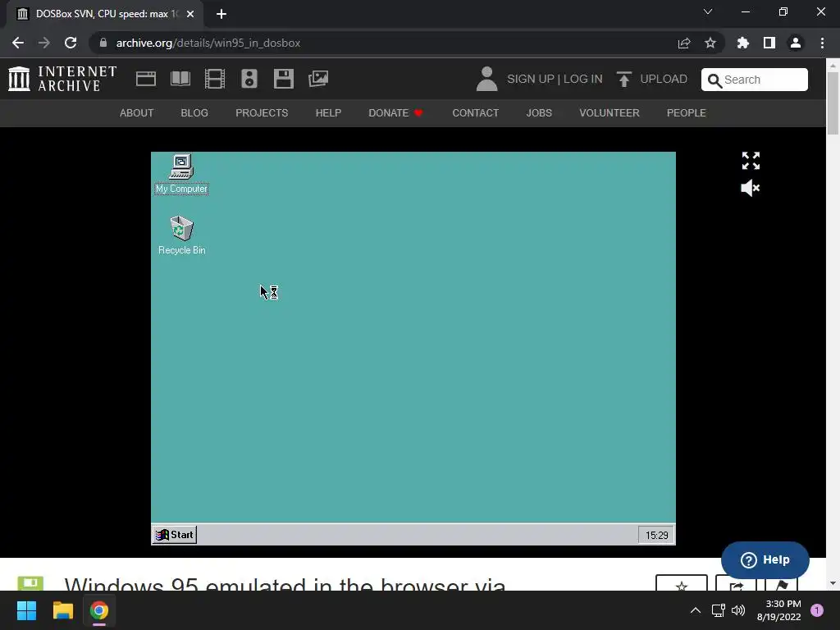This screenshot has width=840, height=630.
Task: Click the UPLOAD link
Action: (x=664, y=80)
